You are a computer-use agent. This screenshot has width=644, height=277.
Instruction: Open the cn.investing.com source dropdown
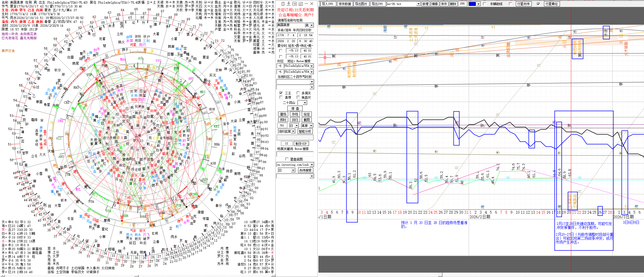click(312, 164)
